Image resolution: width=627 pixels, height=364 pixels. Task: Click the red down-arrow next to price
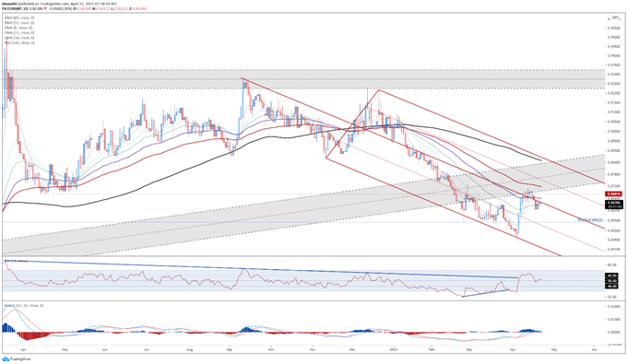pyautogui.click(x=45, y=8)
